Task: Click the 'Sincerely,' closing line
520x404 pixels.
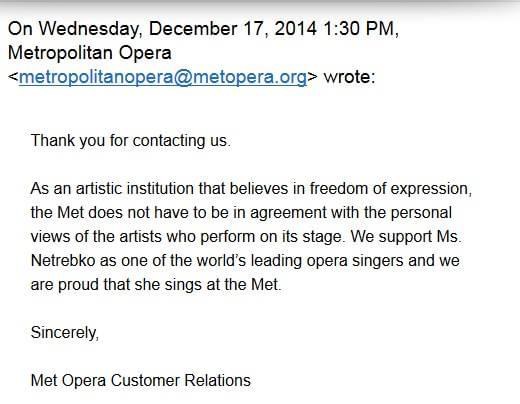Action: point(65,333)
